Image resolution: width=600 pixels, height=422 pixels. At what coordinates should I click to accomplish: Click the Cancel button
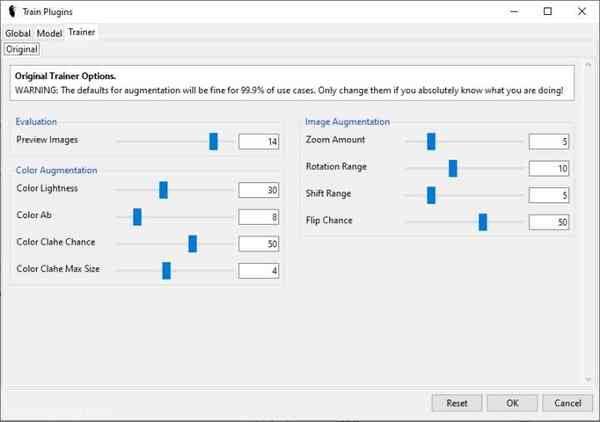pos(567,403)
